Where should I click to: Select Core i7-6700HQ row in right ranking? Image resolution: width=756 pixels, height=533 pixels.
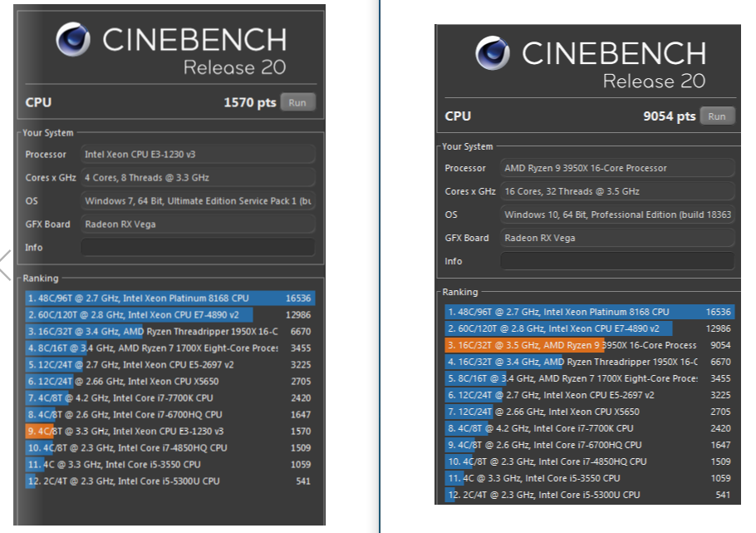pos(590,445)
